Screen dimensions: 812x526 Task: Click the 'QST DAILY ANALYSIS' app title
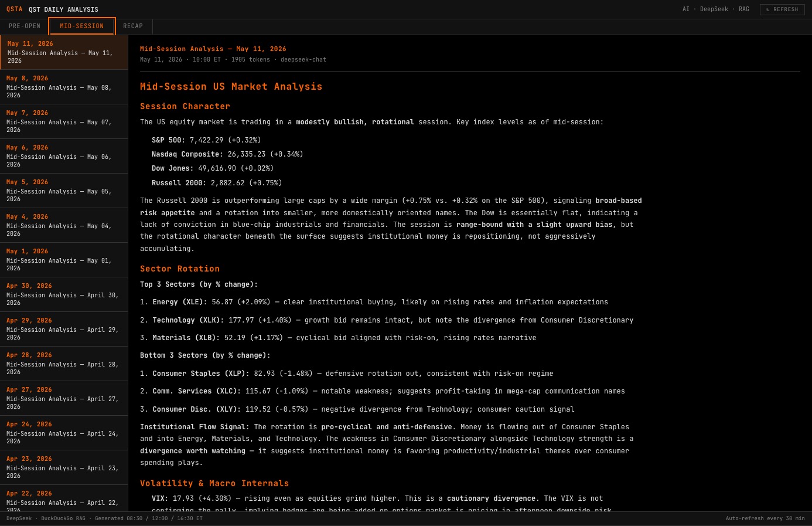pos(63,9)
